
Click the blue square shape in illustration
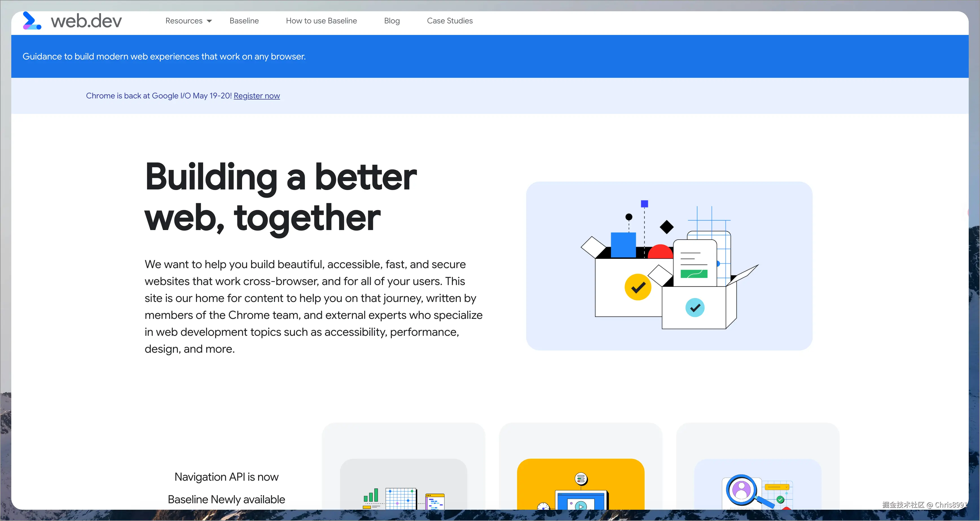623,245
